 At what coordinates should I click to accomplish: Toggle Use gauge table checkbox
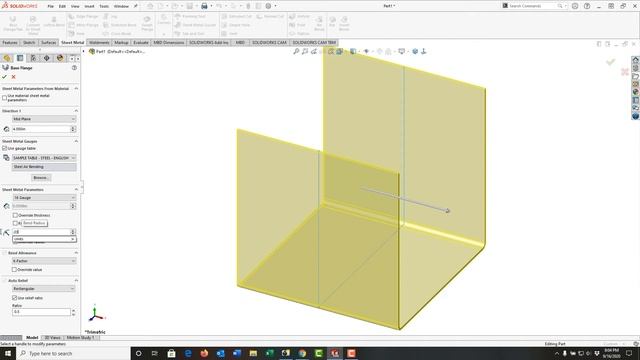click(4, 148)
